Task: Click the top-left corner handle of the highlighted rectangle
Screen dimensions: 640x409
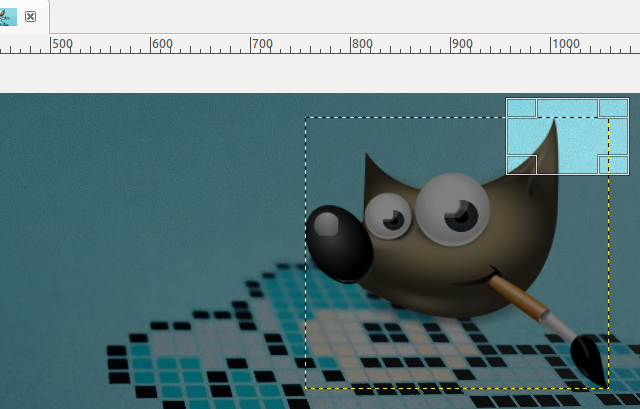Action: click(521, 108)
